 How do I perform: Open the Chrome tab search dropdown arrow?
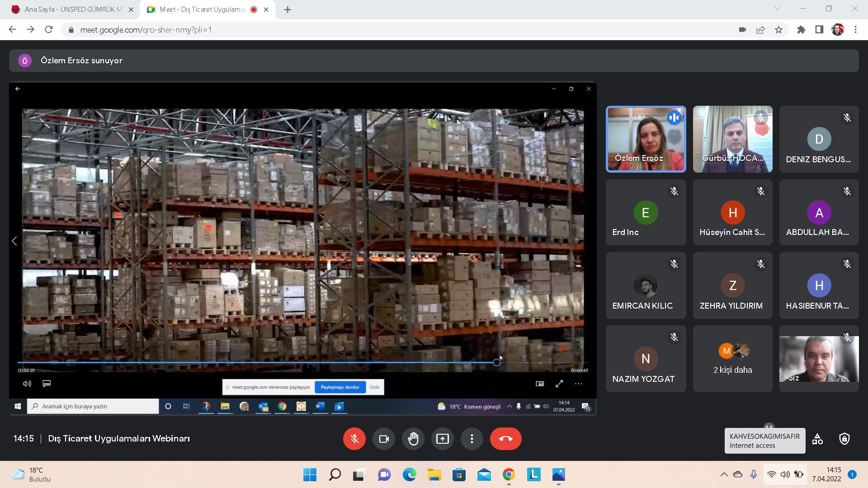pyautogui.click(x=777, y=9)
